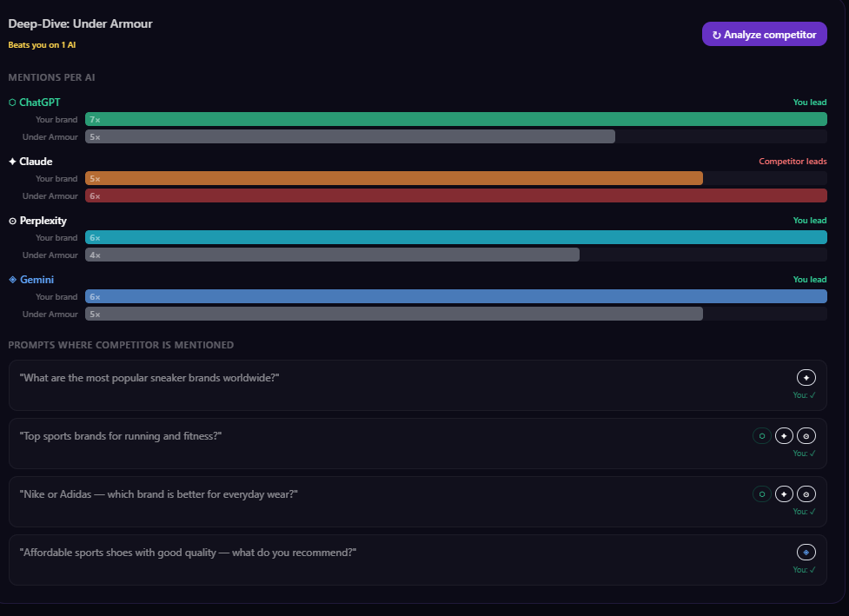Image resolution: width=849 pixels, height=616 pixels.
Task: Click the Gemini Under Armour 5x bar
Action: tap(394, 314)
